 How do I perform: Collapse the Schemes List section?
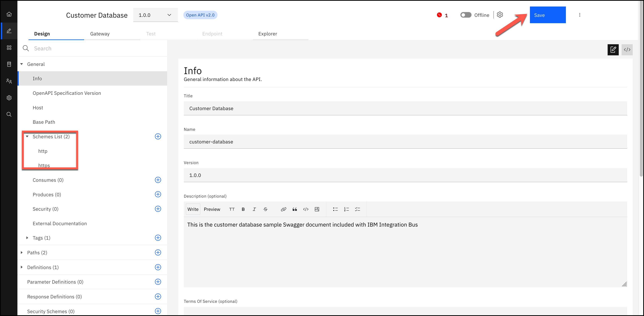coord(27,136)
